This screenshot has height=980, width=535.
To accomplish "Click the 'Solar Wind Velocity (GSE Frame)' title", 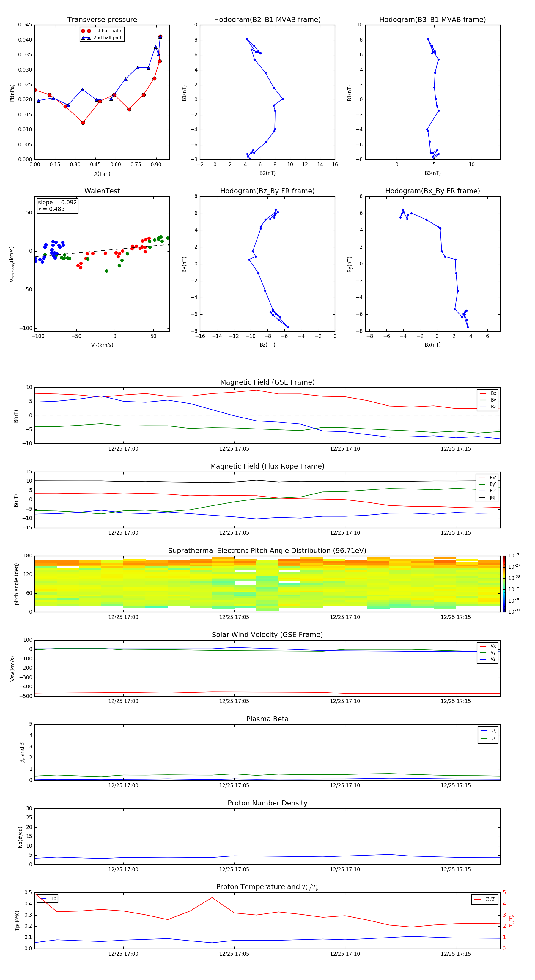I will (x=267, y=635).
